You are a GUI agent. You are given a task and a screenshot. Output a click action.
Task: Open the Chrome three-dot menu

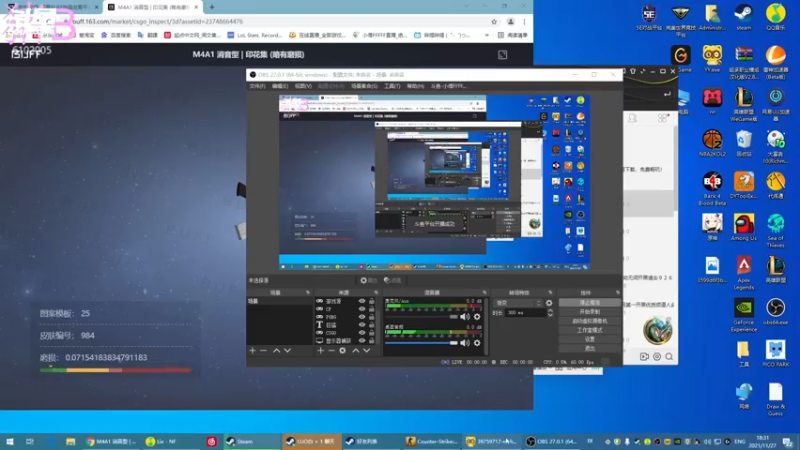(x=524, y=21)
